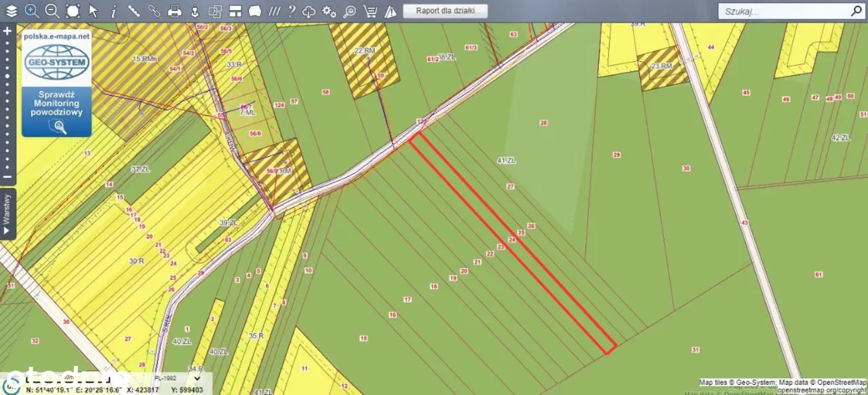The image size is (868, 395).
Task: Expand the Warstwy side panel
Action: click(7, 214)
